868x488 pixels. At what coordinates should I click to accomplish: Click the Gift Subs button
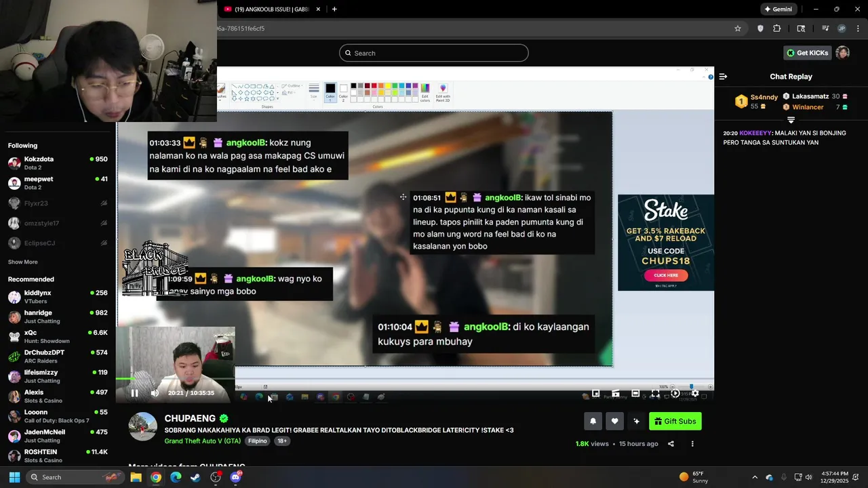(x=675, y=421)
